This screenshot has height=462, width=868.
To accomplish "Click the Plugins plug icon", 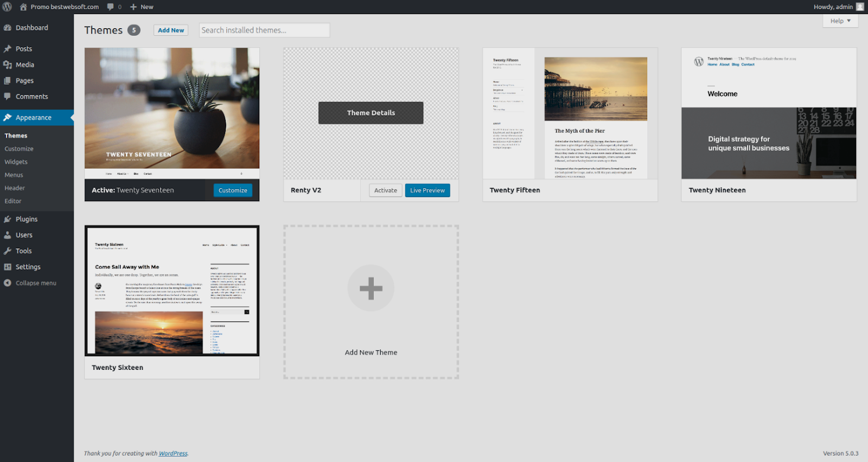I will click(x=8, y=219).
